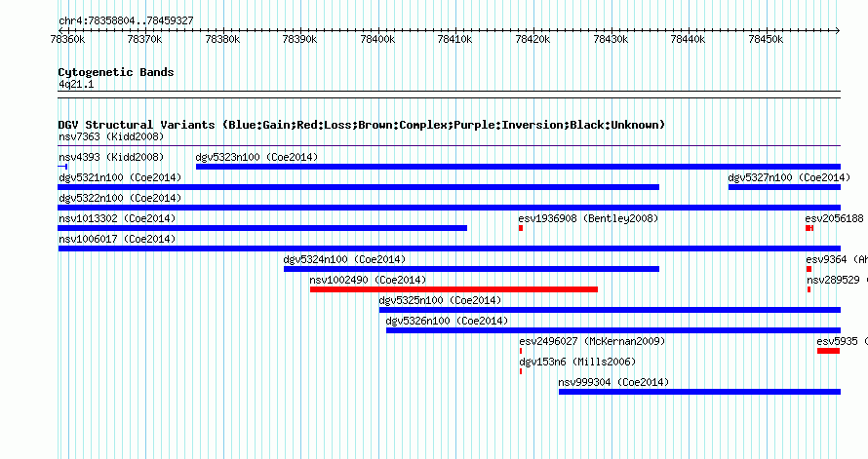
Task: Select the thin purple nsv7363 inversion line
Action: tap(449, 146)
